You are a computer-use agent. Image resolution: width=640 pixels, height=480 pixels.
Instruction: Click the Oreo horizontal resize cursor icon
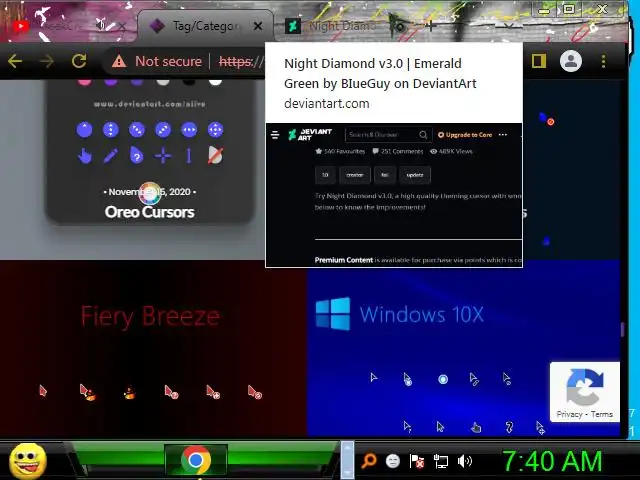tap(189, 130)
